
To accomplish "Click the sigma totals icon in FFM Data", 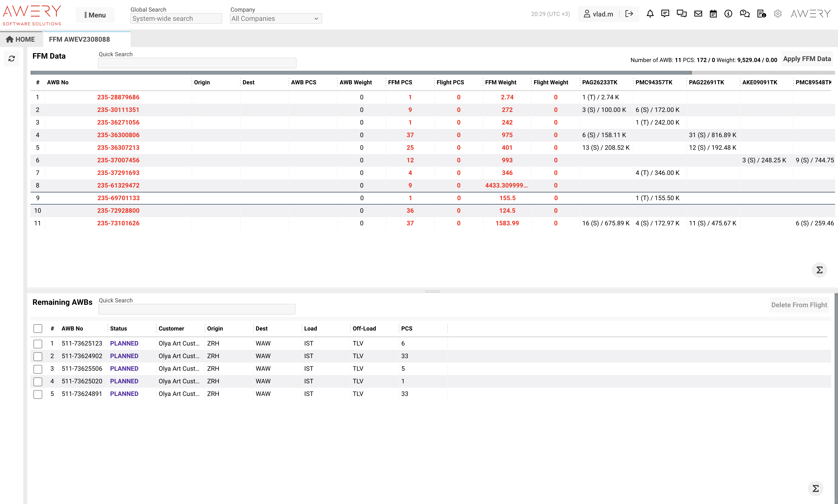I will 819,270.
